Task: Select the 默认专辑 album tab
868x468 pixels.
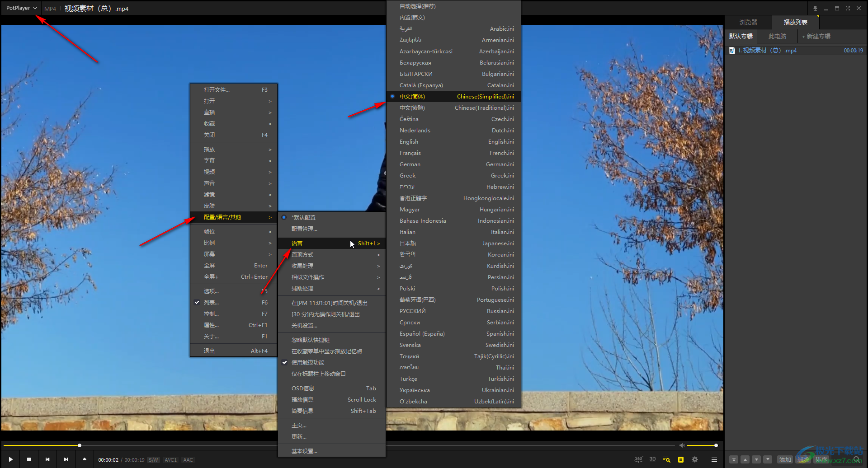Action: [x=741, y=36]
